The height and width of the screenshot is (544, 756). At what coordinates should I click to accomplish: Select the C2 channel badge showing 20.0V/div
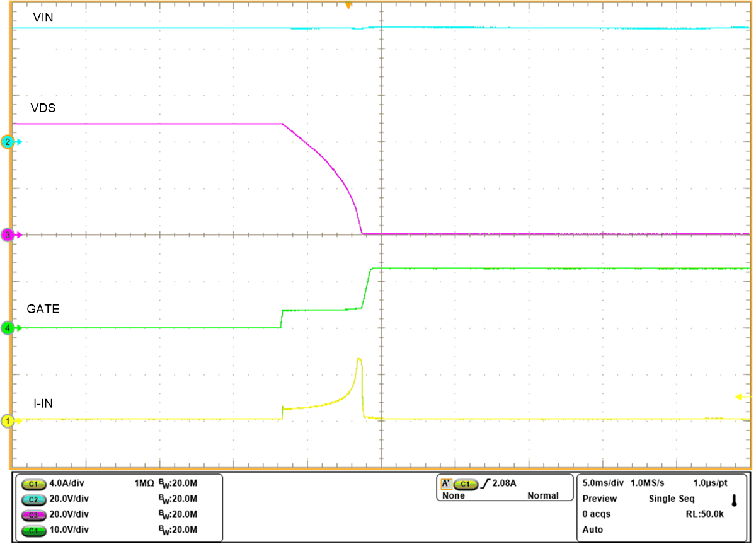point(33,499)
